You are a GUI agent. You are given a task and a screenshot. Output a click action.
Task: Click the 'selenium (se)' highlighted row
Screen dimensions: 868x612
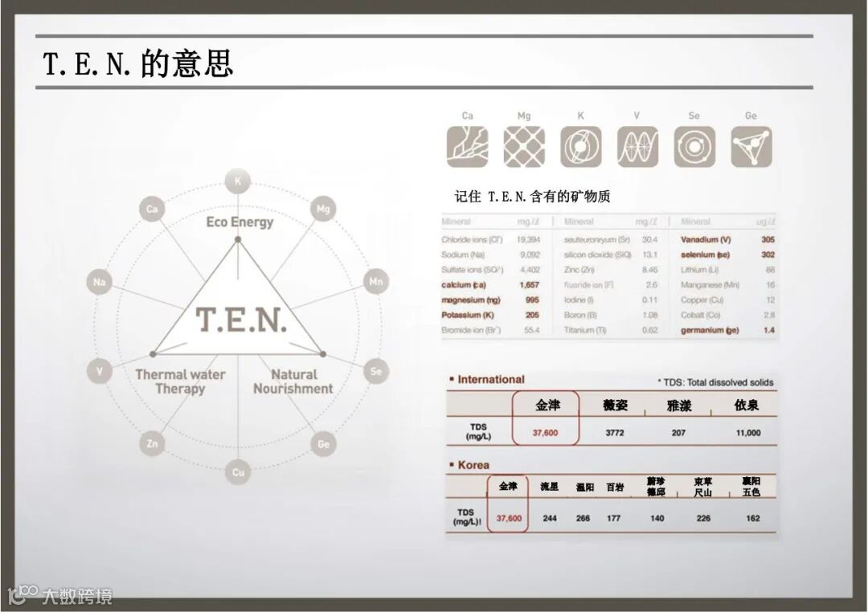(728, 255)
